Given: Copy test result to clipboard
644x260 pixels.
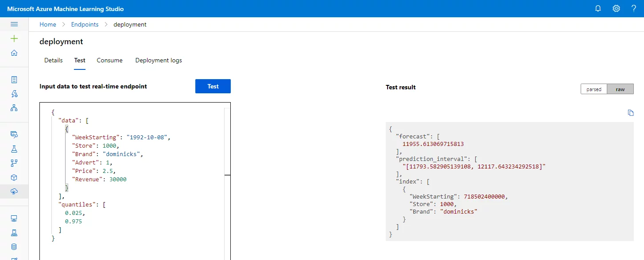Looking at the screenshot, I should (631, 113).
